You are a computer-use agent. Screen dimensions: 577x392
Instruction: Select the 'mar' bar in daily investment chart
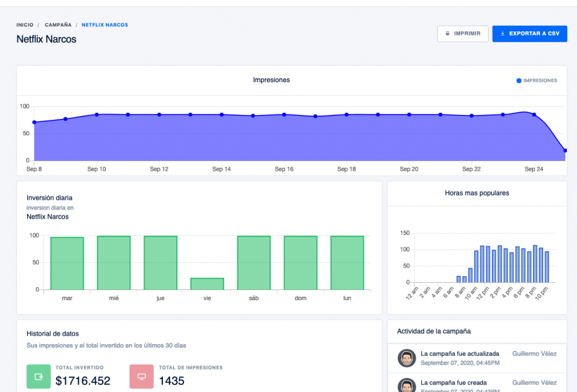67,263
